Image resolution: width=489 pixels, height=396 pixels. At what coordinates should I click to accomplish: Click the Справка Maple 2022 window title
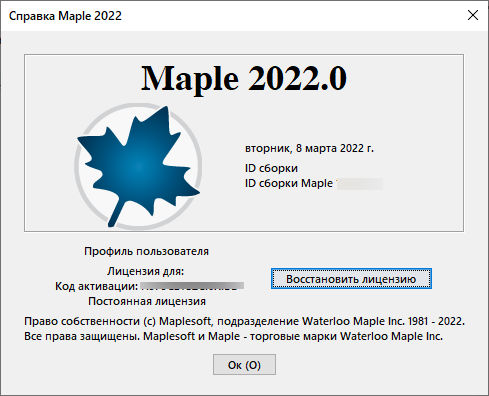pyautogui.click(x=65, y=16)
